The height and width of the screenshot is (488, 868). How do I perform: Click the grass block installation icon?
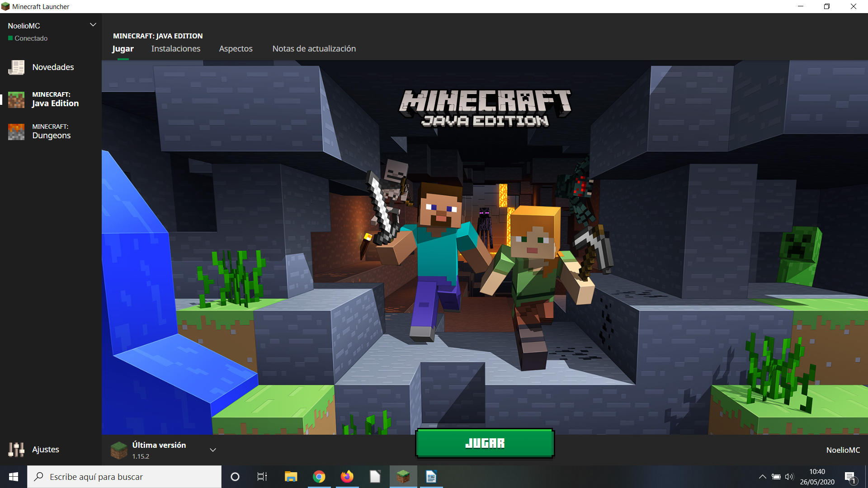pyautogui.click(x=119, y=450)
